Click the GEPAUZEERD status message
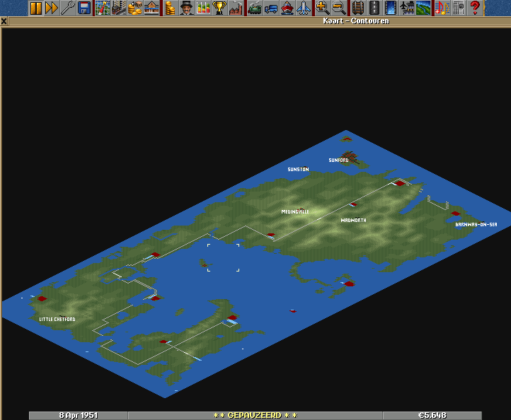This screenshot has height=420, width=511. (255, 416)
